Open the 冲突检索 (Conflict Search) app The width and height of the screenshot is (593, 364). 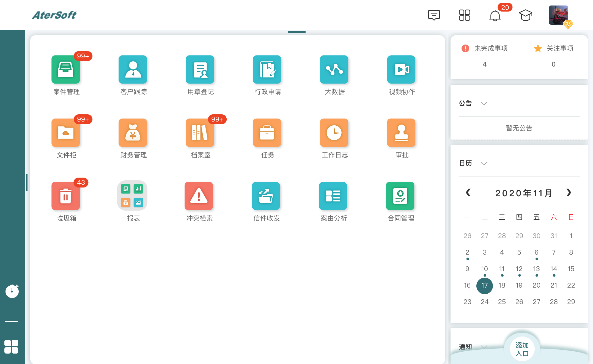(199, 196)
